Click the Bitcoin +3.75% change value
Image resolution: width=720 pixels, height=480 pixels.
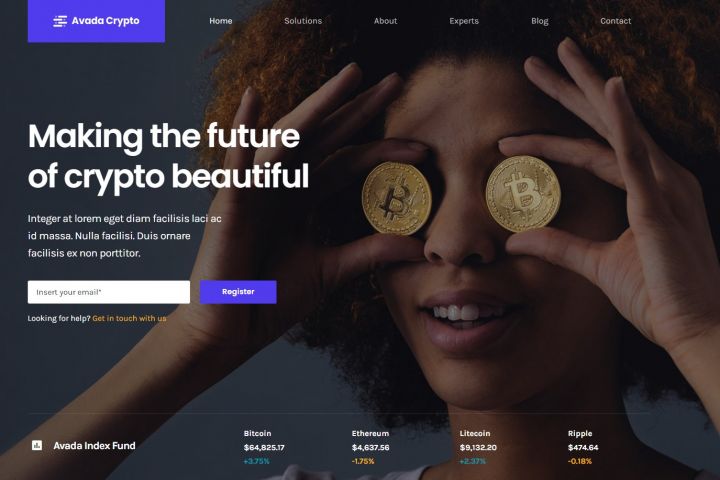[257, 461]
